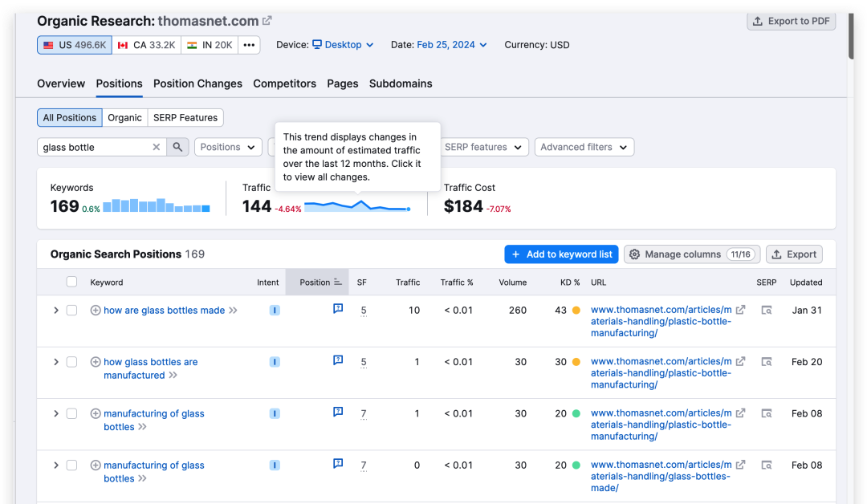Open the glass-bottles-made article URL link
867x504 pixels.
point(661,477)
